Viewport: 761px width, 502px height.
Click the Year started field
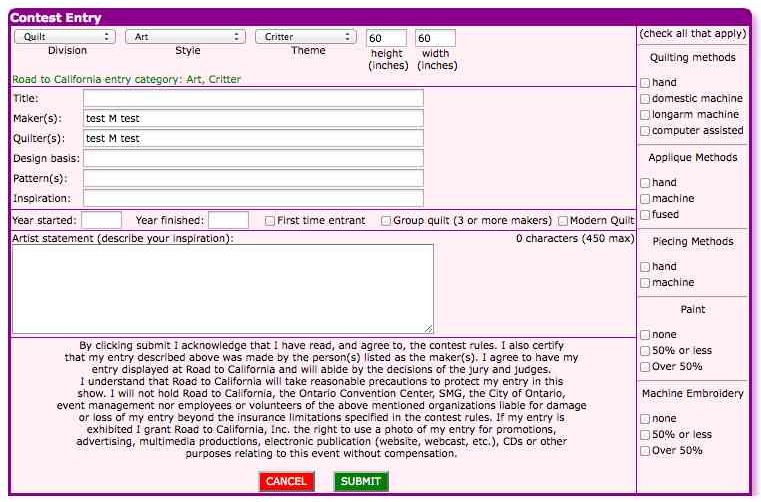(x=101, y=220)
